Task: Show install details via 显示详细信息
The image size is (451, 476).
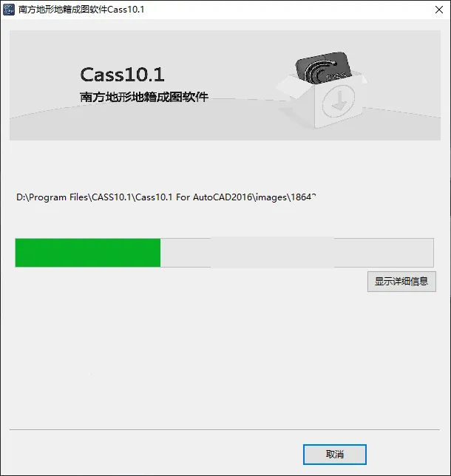Action: pyautogui.click(x=401, y=282)
